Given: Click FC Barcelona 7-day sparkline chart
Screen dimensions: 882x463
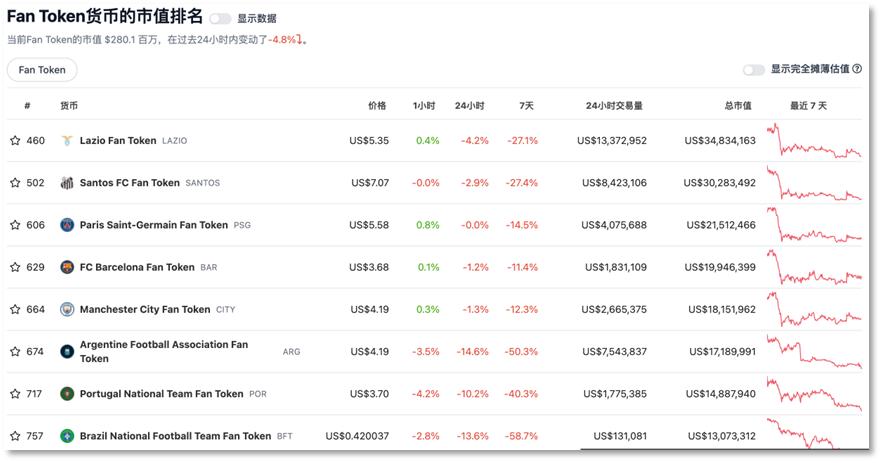Looking at the screenshot, I should 814,267.
